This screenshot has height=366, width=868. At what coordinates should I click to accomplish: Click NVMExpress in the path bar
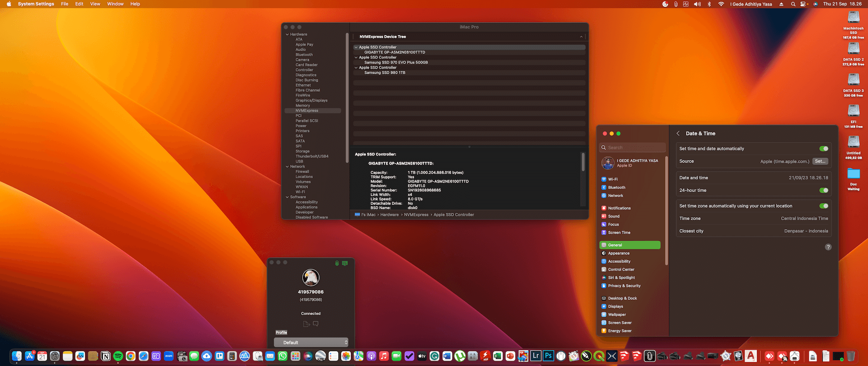coord(416,215)
